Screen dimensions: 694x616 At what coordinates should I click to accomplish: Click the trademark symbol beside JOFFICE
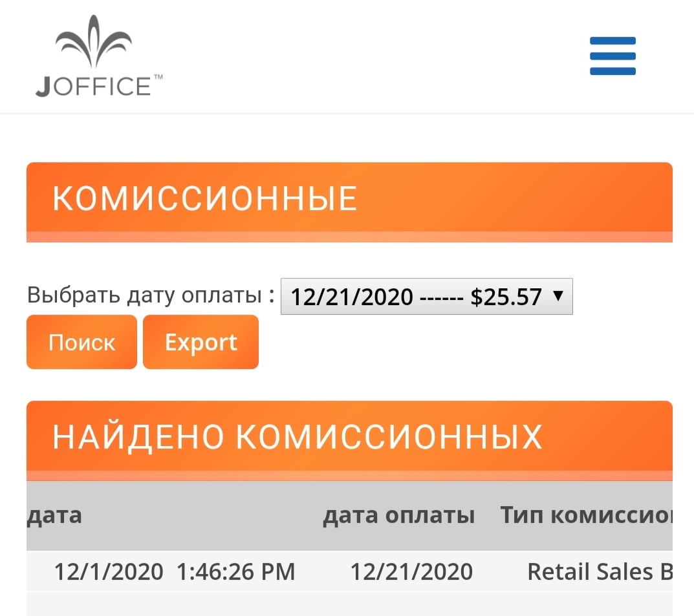pos(158,77)
